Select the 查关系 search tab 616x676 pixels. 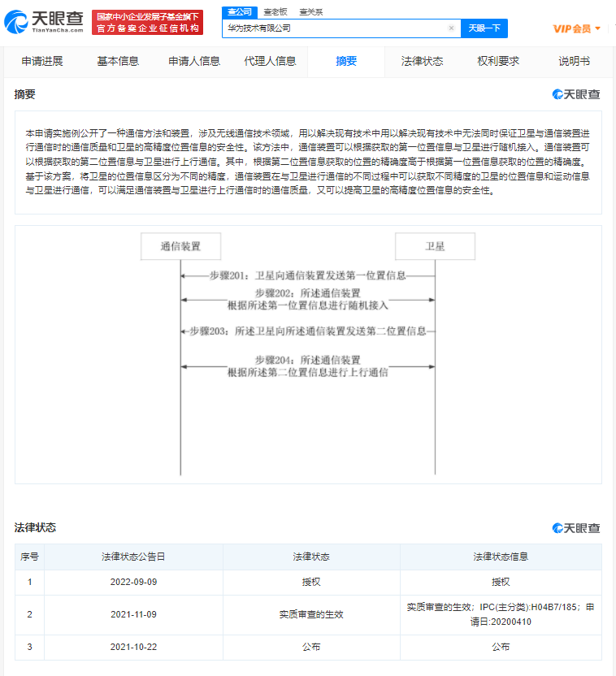tap(310, 12)
